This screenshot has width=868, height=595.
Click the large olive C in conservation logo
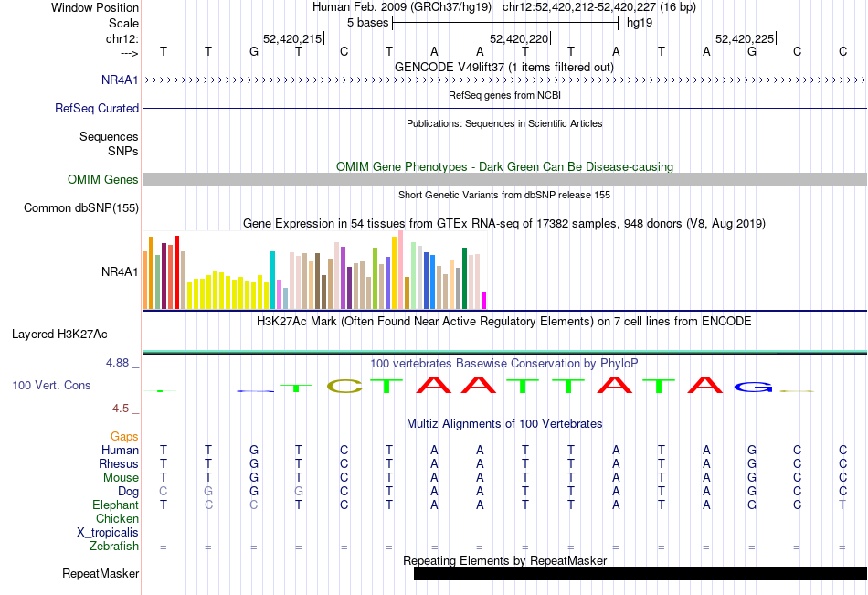pyautogui.click(x=344, y=386)
